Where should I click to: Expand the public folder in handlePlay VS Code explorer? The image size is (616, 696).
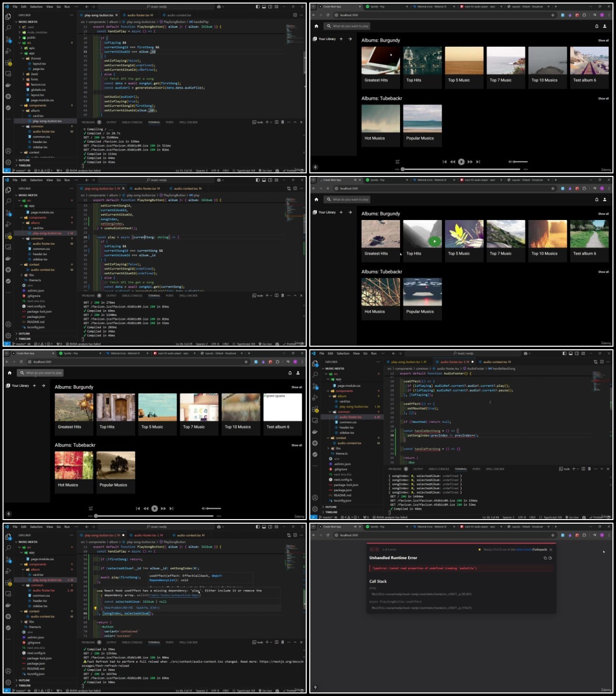[x=31, y=38]
